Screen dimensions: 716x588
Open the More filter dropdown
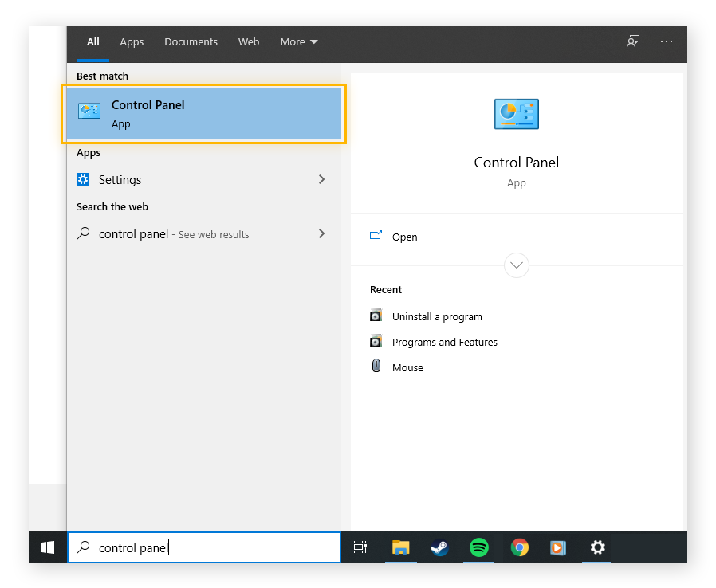298,41
